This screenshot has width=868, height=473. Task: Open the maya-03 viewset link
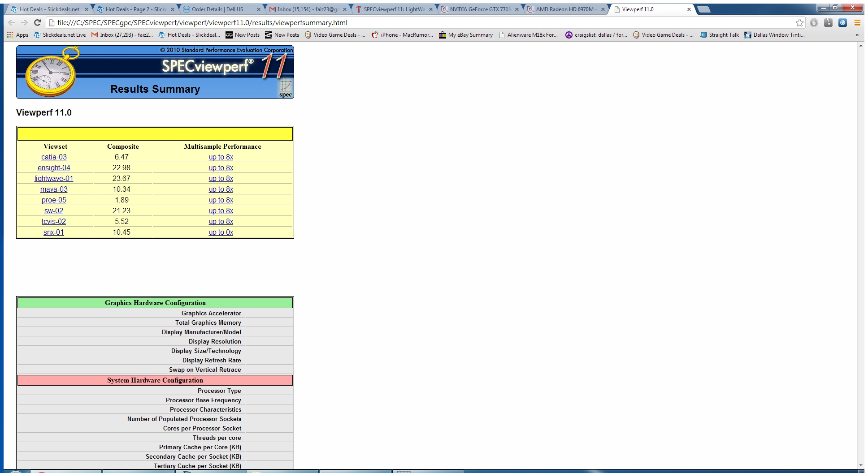[x=54, y=189]
